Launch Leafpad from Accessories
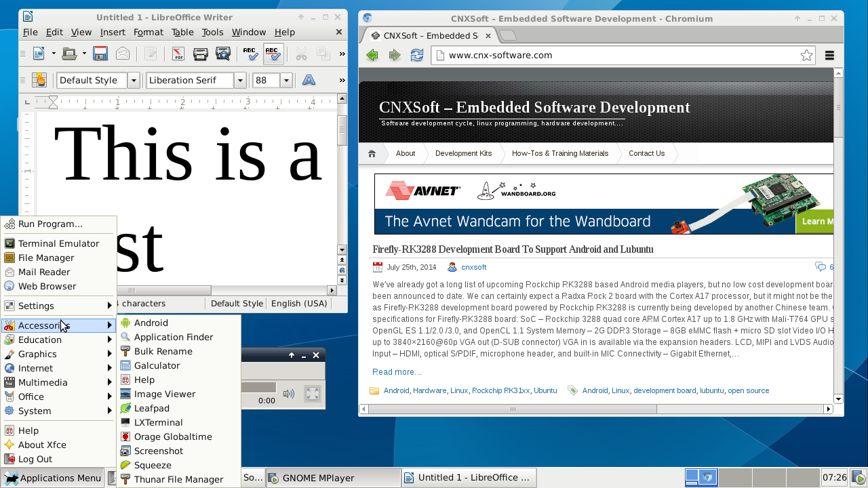This screenshot has height=488, width=868. (x=179, y=408)
